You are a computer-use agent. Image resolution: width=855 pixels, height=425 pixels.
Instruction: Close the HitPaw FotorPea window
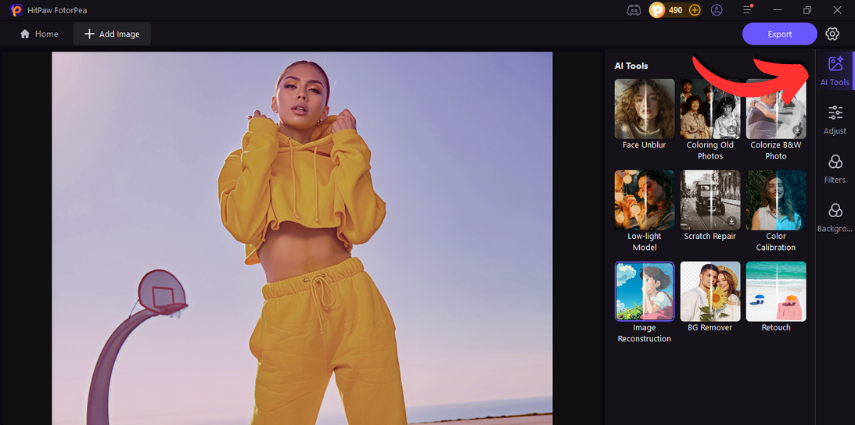pos(837,10)
